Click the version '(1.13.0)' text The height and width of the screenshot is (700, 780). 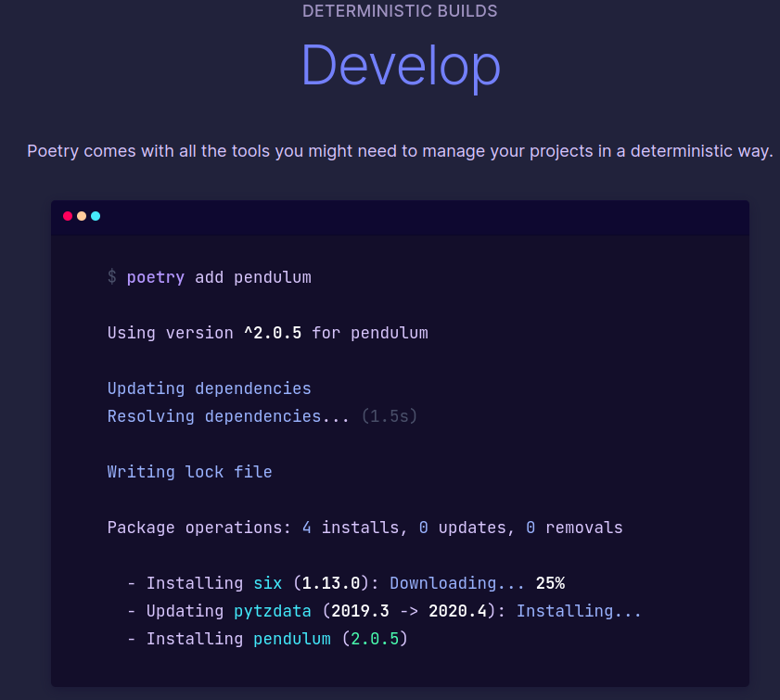[x=331, y=583]
